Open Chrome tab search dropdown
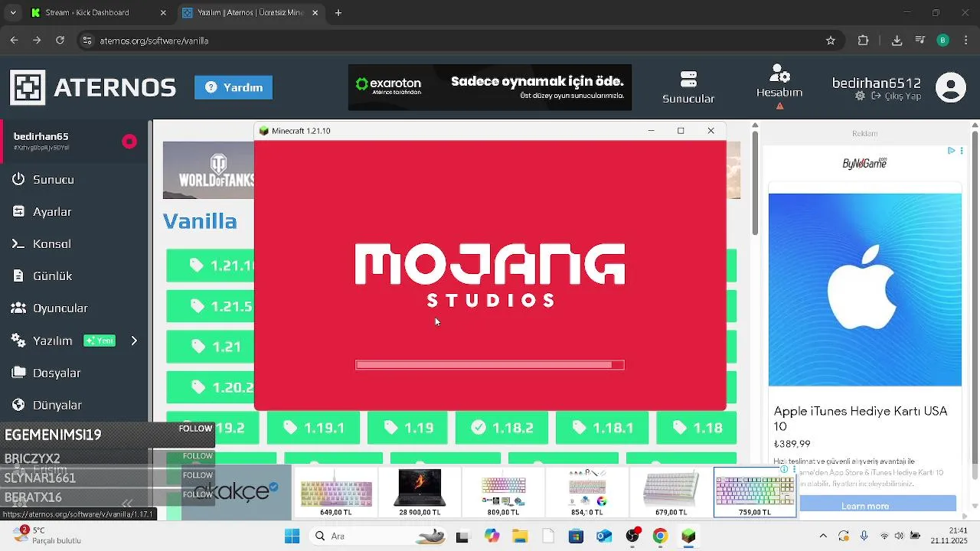 pyautogui.click(x=13, y=13)
